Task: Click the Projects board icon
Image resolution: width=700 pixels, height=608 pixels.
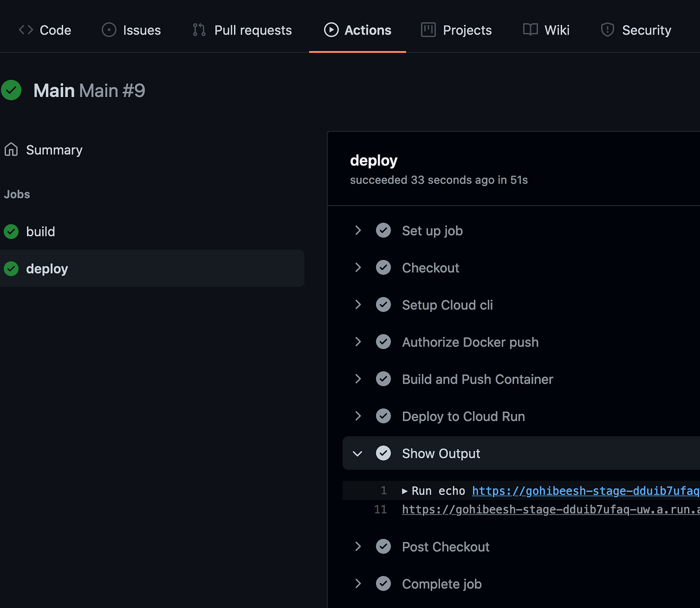Action: [x=427, y=29]
